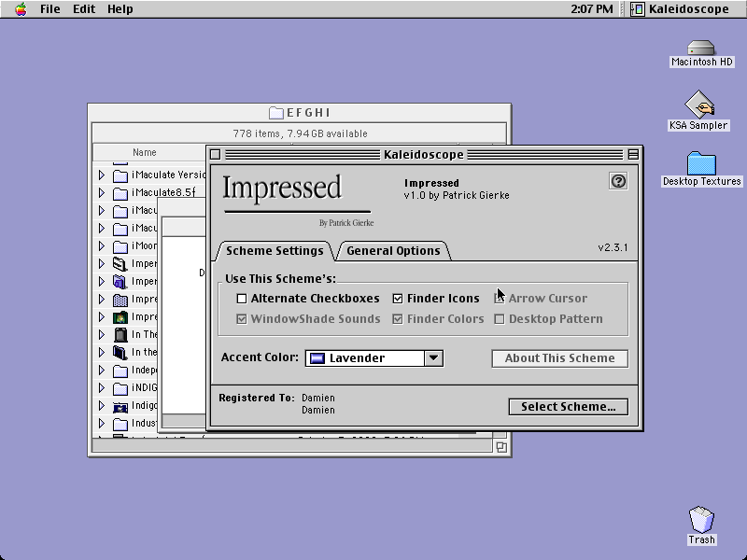Select the dark blue book icon of the In the row
This screenshot has width=747, height=560.
[120, 353]
